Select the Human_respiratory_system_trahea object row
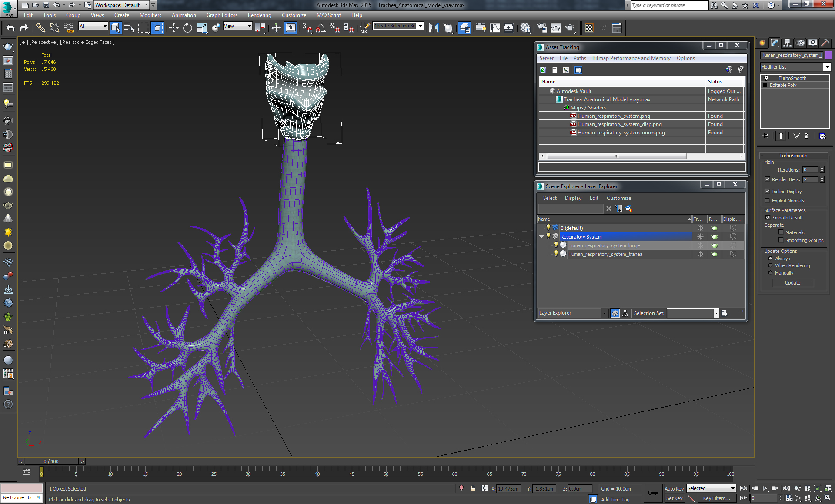Image resolution: width=835 pixels, height=504 pixels. click(x=605, y=254)
